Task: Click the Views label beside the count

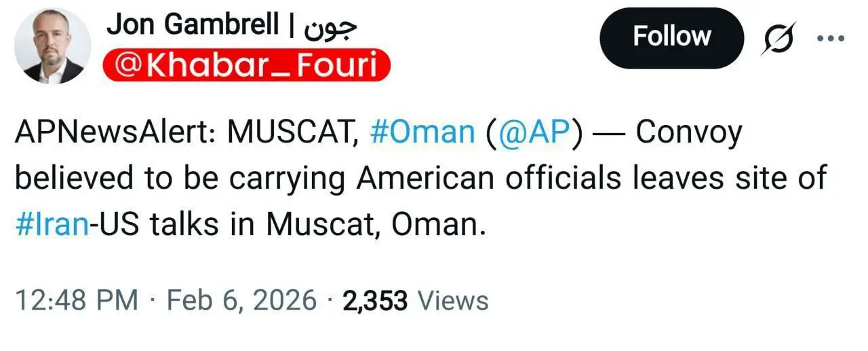Action: [x=453, y=300]
